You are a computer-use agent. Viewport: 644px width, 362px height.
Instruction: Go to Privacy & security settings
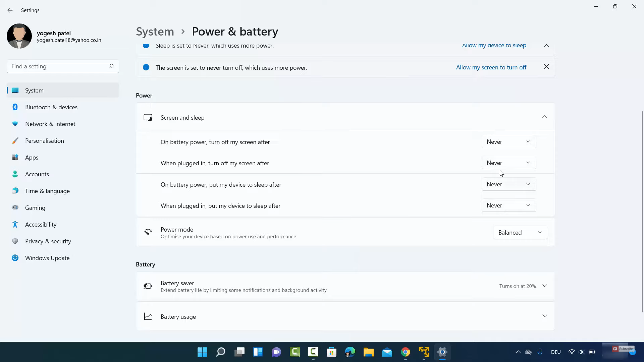pyautogui.click(x=48, y=241)
